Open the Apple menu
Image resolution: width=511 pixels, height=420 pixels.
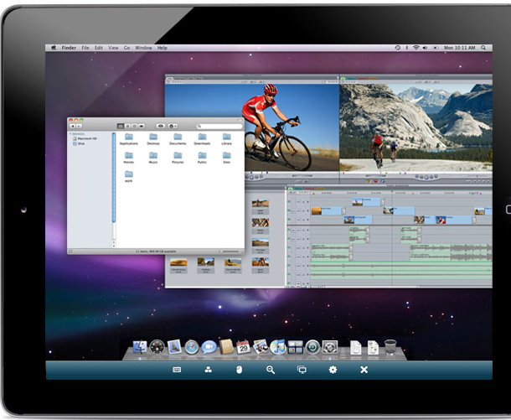pos(54,48)
